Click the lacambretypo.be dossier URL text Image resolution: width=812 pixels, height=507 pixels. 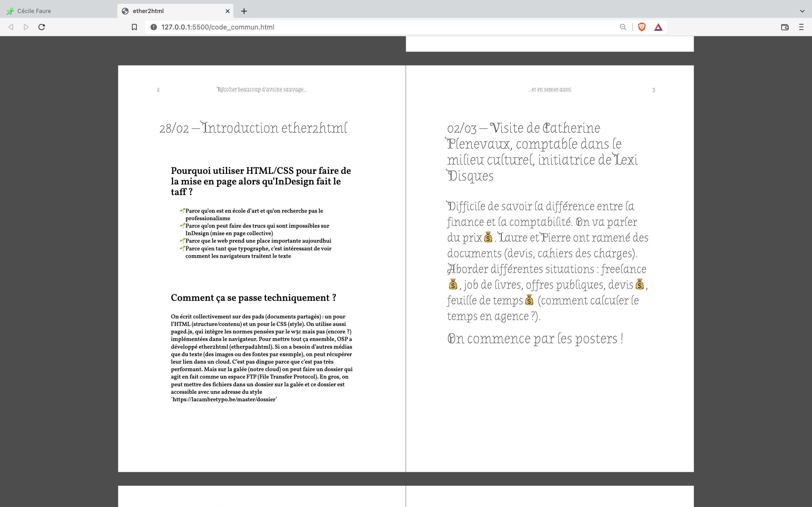224,399
